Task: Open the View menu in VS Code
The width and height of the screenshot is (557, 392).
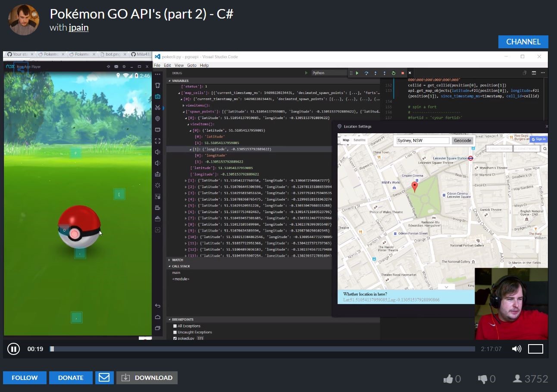Action: point(179,65)
